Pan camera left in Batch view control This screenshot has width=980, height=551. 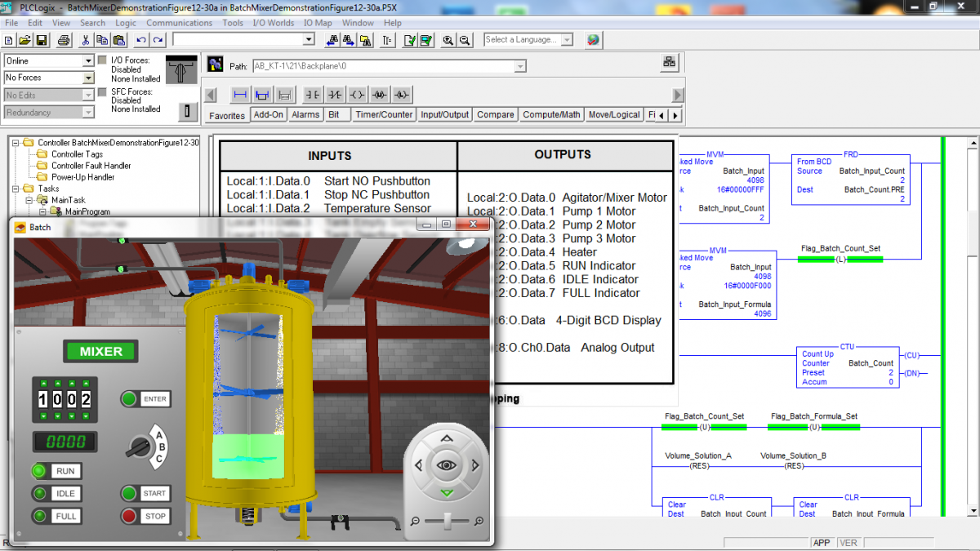tap(419, 465)
